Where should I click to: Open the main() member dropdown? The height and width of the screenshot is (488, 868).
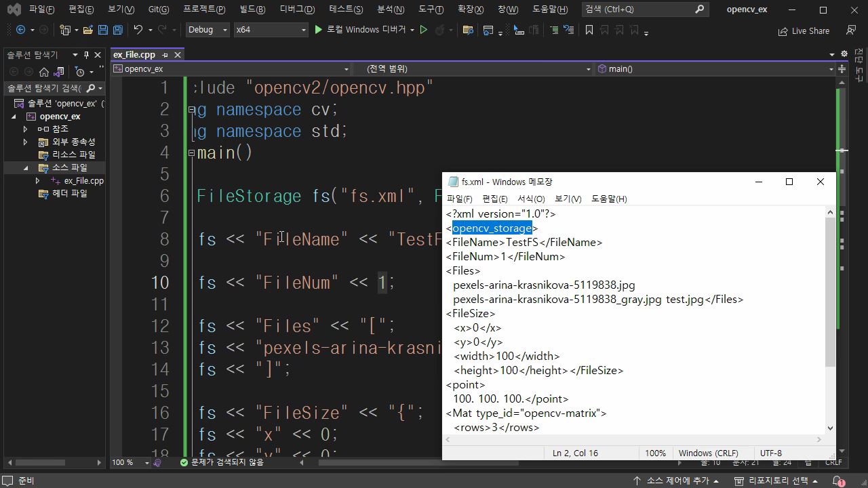[x=716, y=69]
